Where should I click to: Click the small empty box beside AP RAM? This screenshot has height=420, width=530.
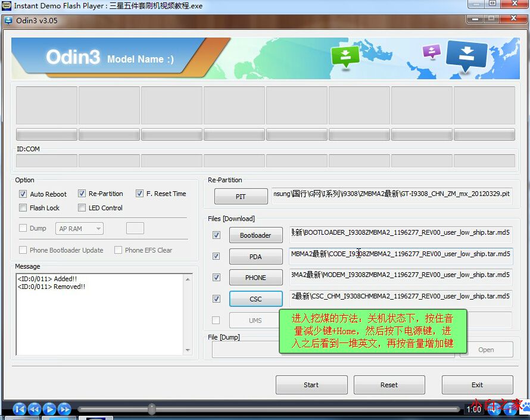point(135,228)
